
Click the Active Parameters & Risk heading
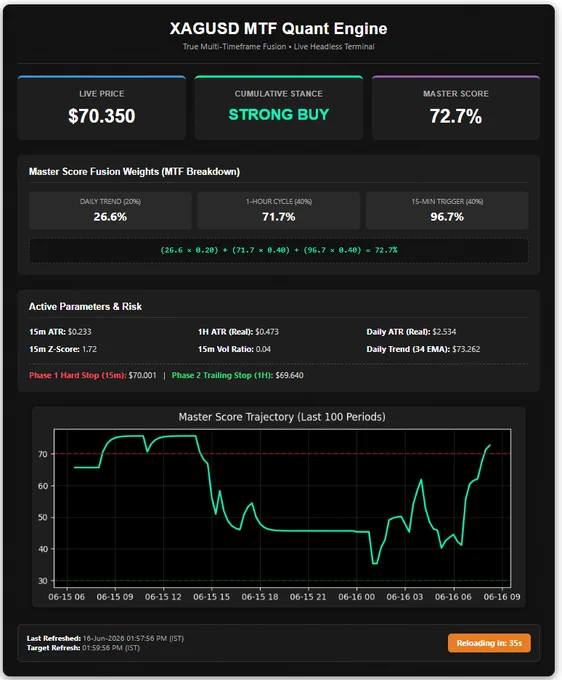[85, 307]
